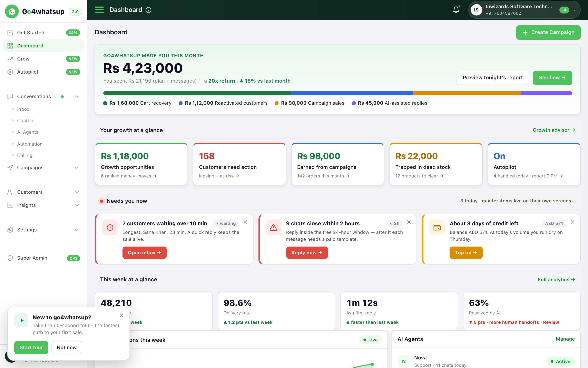Click the 142 orders this month link

pos(323,176)
